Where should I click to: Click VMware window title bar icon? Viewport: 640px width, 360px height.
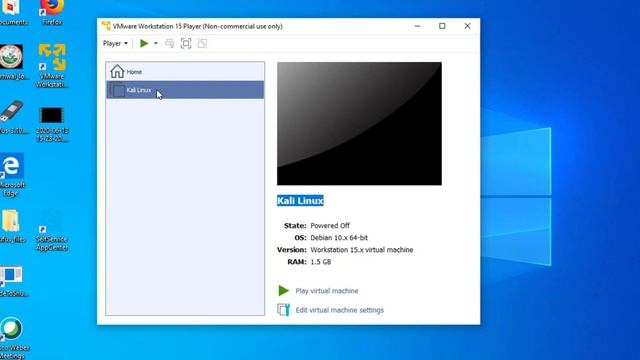click(x=106, y=26)
